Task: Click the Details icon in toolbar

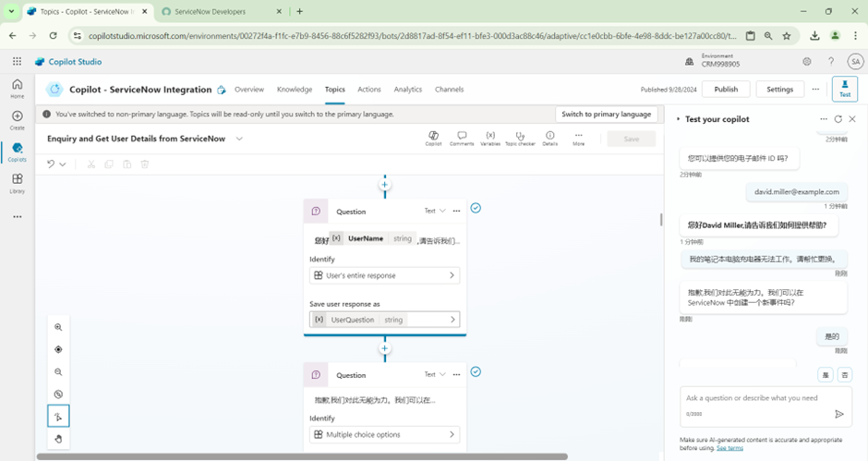Action: 549,138
